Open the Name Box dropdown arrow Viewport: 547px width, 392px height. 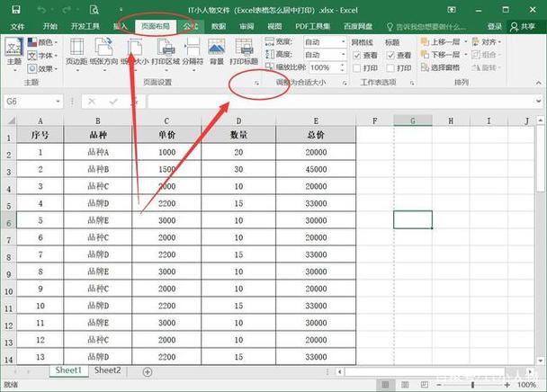(x=58, y=102)
